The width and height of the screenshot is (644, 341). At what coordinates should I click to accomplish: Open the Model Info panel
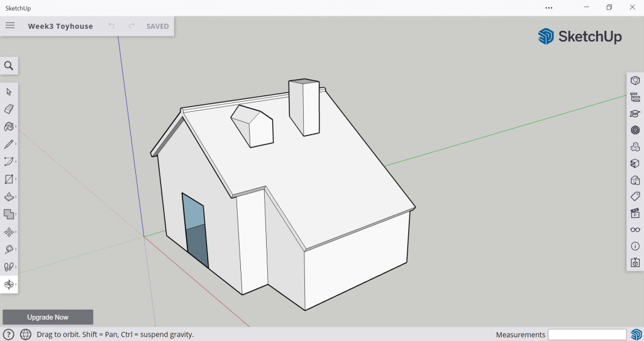(635, 246)
